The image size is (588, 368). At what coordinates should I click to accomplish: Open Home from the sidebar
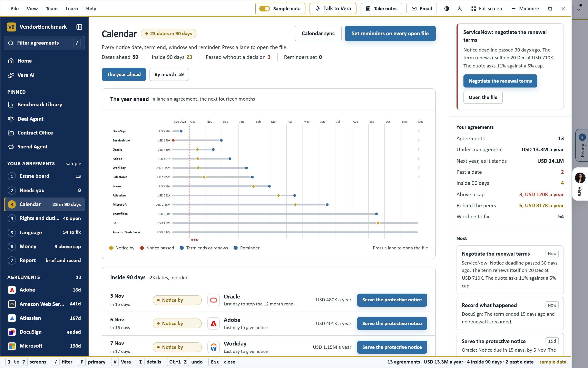pos(44,61)
